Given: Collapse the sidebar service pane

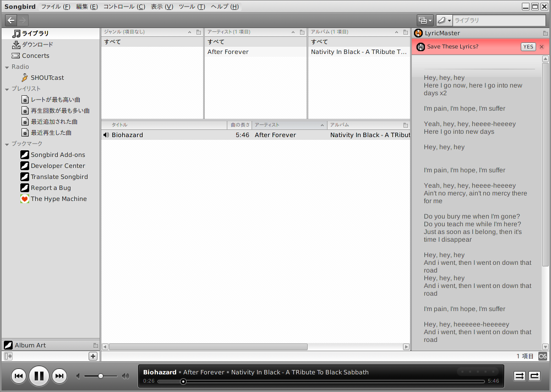Looking at the screenshot, I should pos(8,356).
